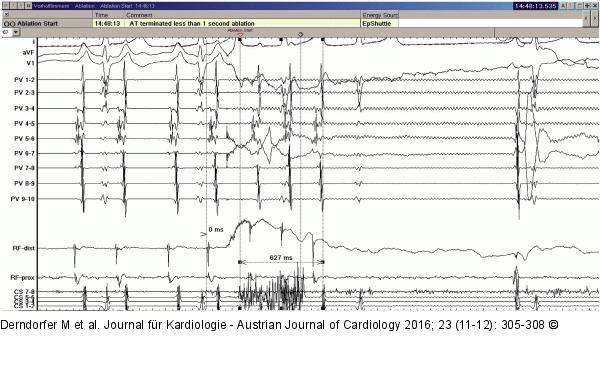The image size is (600, 374).
Task: Click the pause icon in the title bar
Action: [29, 6]
